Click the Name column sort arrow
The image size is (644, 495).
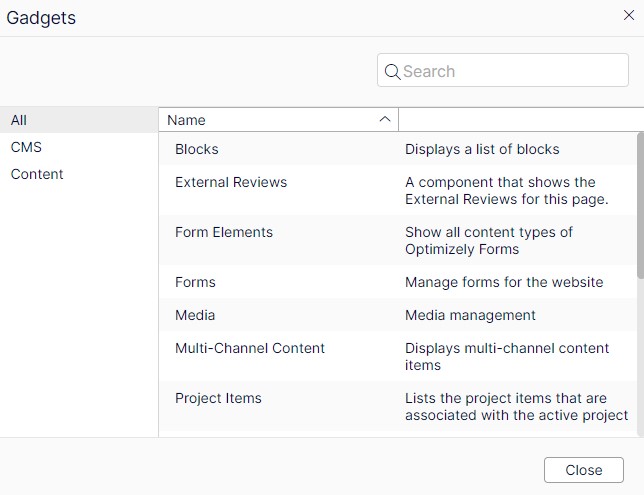(385, 120)
